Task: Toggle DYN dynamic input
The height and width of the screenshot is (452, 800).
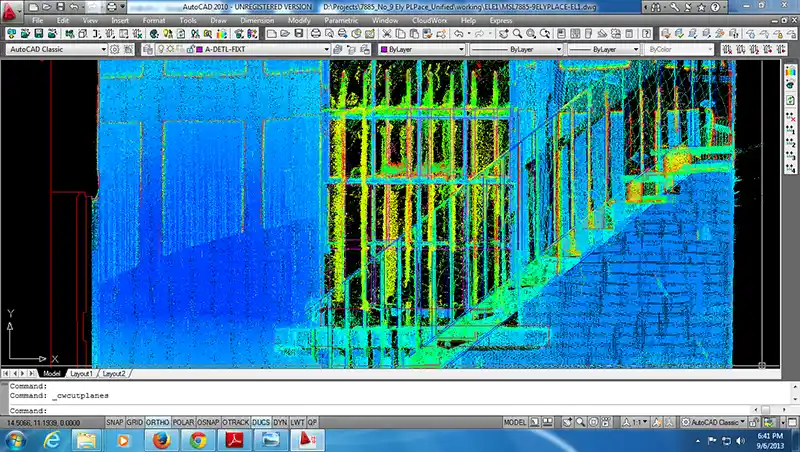Action: pyautogui.click(x=280, y=422)
